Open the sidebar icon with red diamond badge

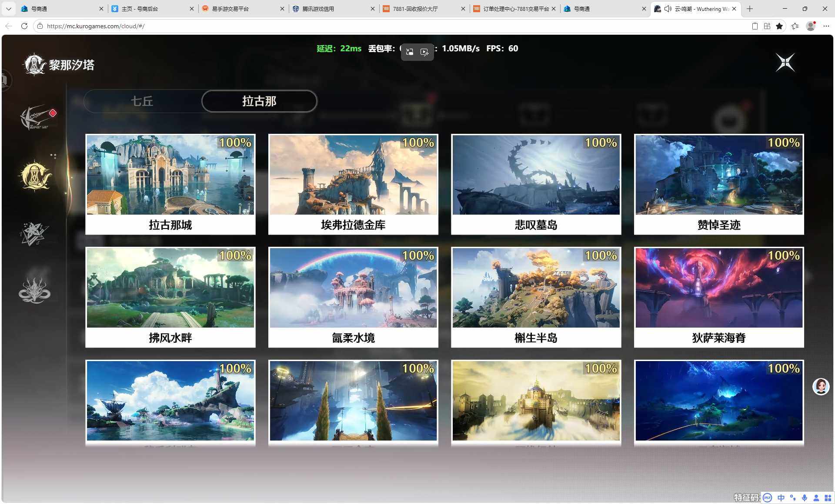tap(36, 117)
